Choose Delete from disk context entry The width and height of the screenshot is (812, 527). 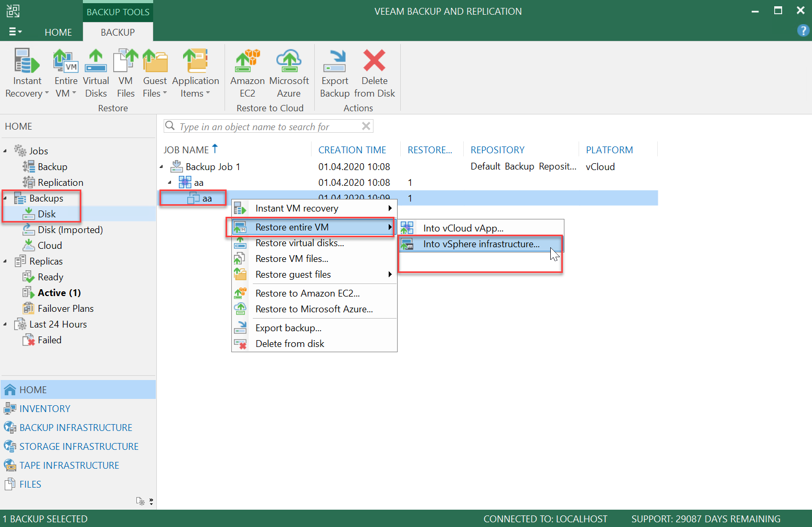tap(314, 344)
